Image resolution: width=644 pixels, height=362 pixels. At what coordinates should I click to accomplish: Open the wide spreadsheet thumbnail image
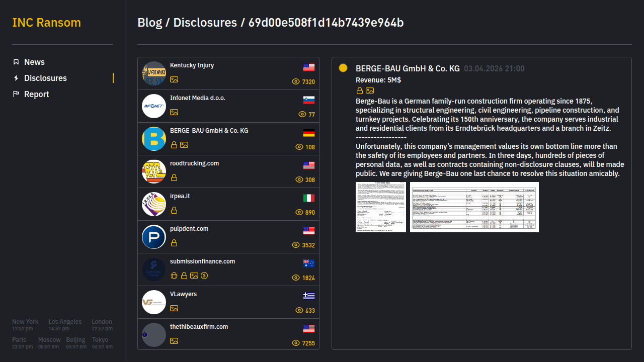(x=474, y=207)
